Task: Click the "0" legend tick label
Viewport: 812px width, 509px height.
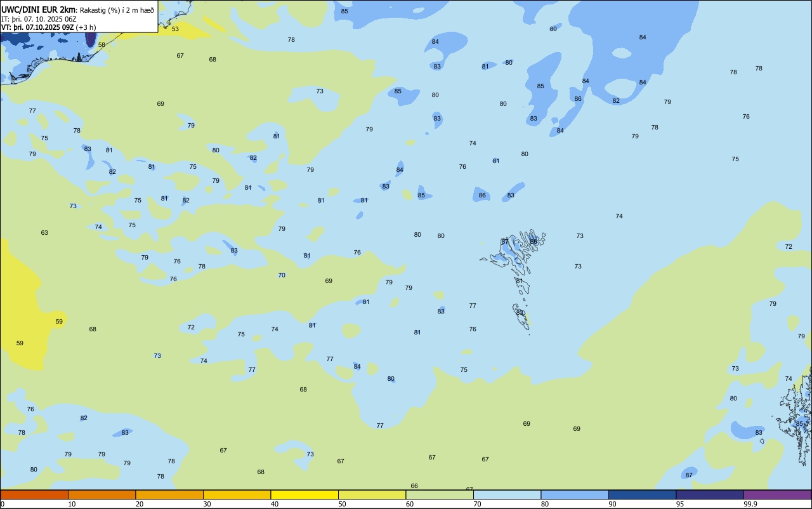Action: click(x=3, y=504)
